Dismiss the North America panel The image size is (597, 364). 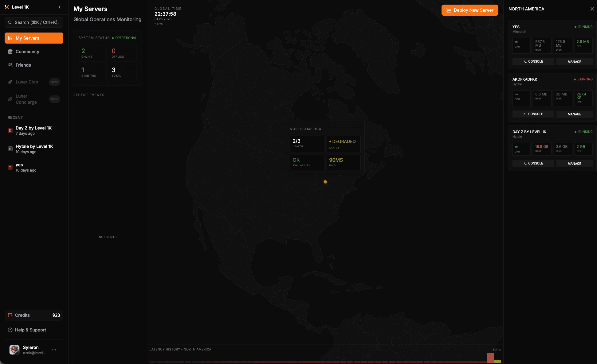click(x=592, y=9)
